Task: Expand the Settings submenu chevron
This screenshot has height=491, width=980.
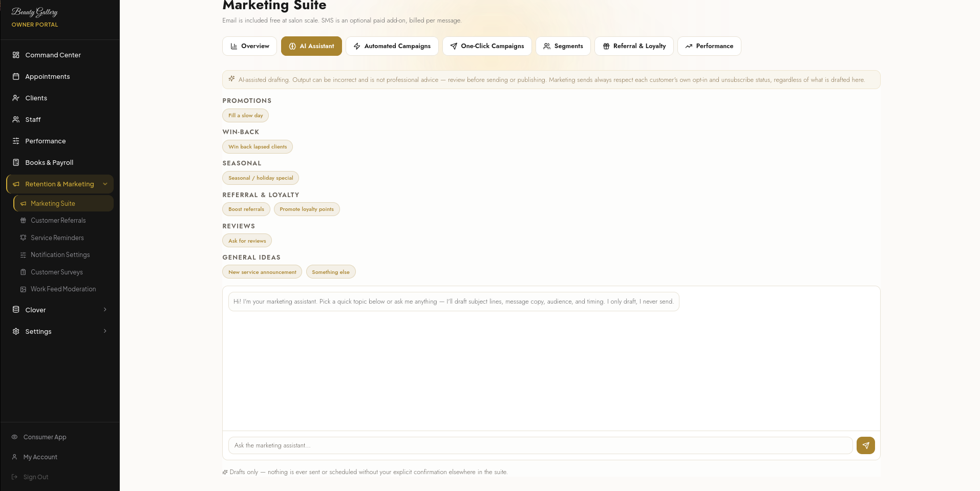Action: [105, 331]
